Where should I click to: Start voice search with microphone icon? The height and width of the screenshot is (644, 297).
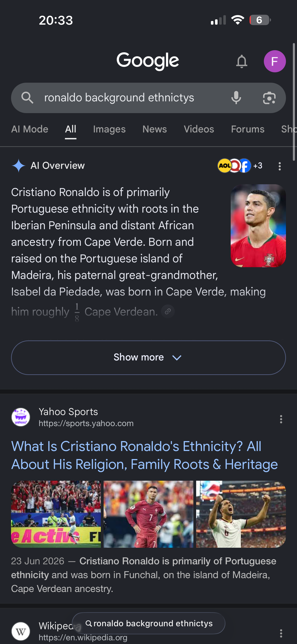click(236, 98)
